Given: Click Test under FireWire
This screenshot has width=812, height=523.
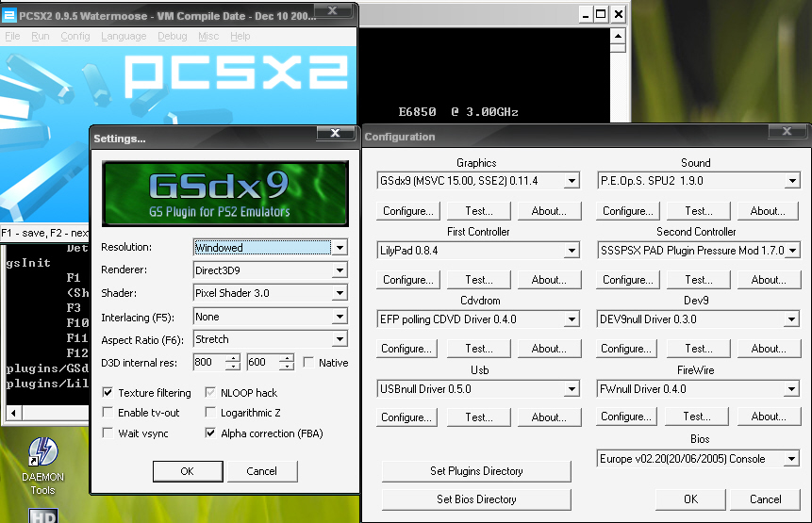Looking at the screenshot, I should pos(697,417).
